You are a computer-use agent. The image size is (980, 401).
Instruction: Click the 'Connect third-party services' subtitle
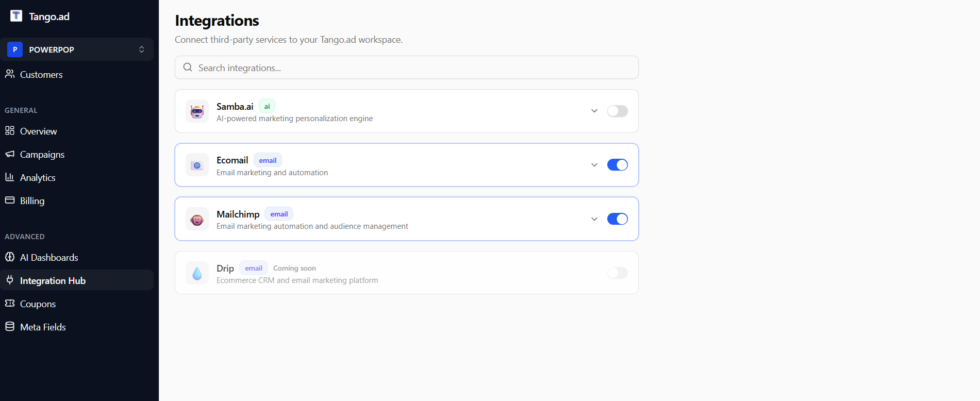pos(289,40)
